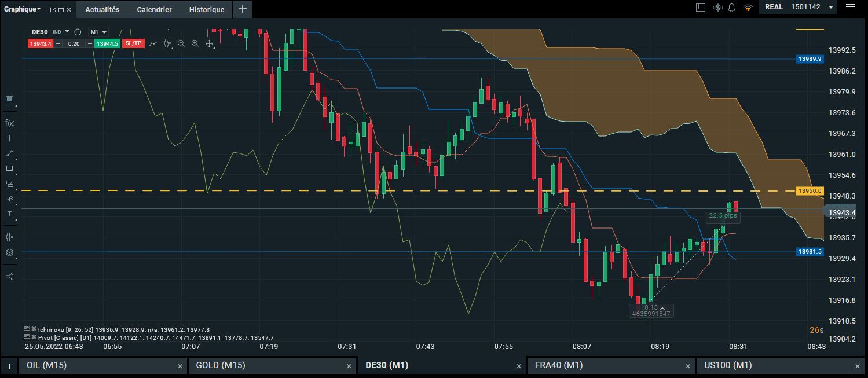Select the crosshair move tool
This screenshot has width=868, height=378.
pos(210,43)
